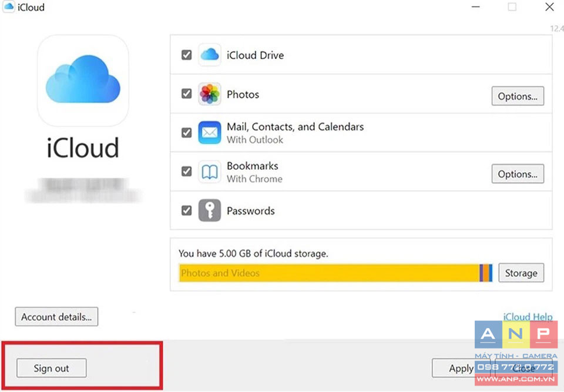Click the "With Chrome" subtitle

click(254, 179)
